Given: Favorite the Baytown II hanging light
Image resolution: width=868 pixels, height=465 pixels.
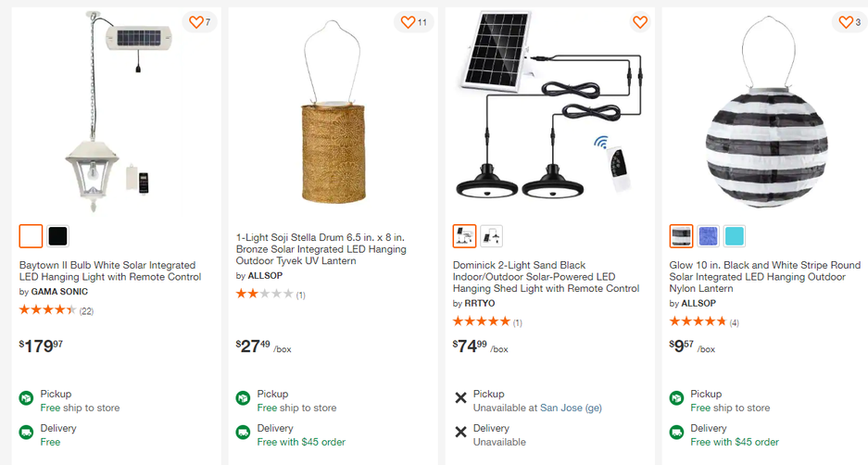Looking at the screenshot, I should pos(199,22).
